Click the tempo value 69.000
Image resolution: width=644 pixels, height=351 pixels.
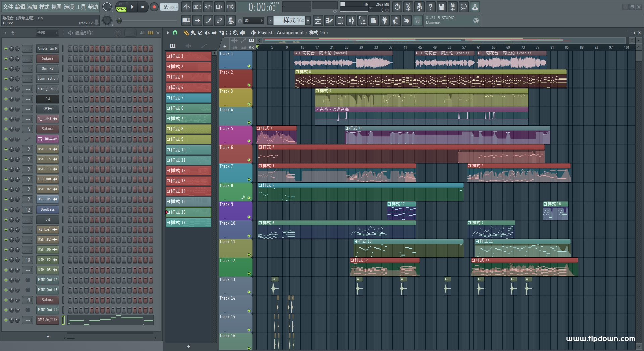click(x=170, y=7)
